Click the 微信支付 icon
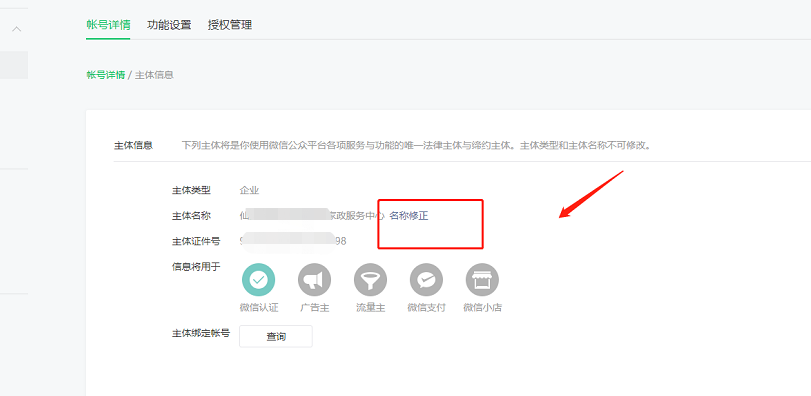Viewport: 811px width, 396px height. coord(426,280)
